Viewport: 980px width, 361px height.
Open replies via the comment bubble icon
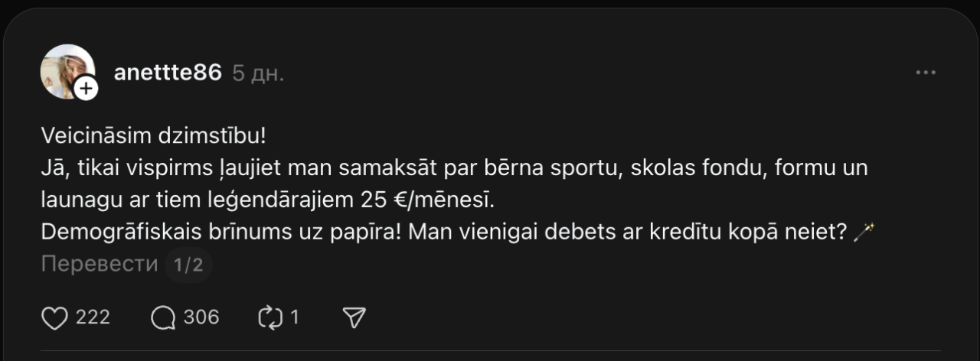click(163, 317)
